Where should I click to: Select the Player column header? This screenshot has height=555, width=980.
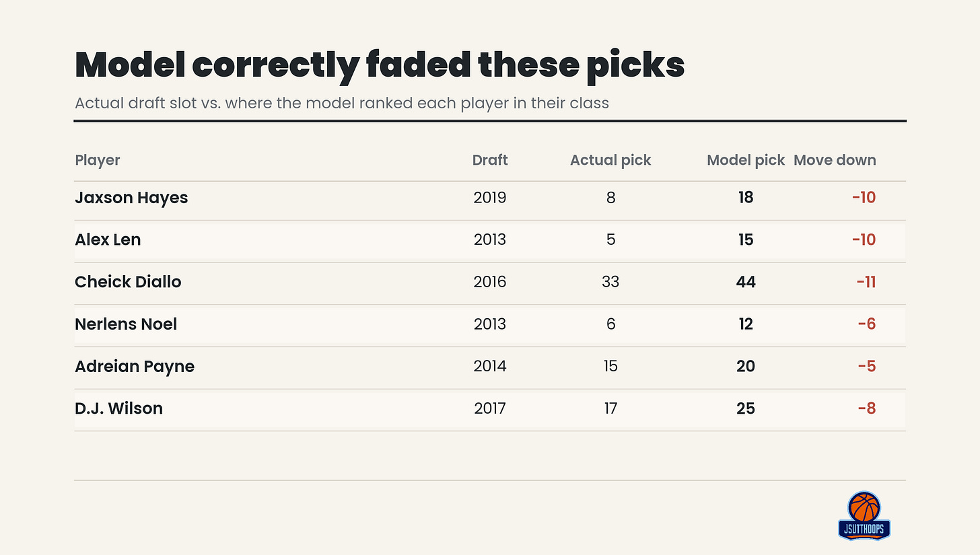[98, 160]
